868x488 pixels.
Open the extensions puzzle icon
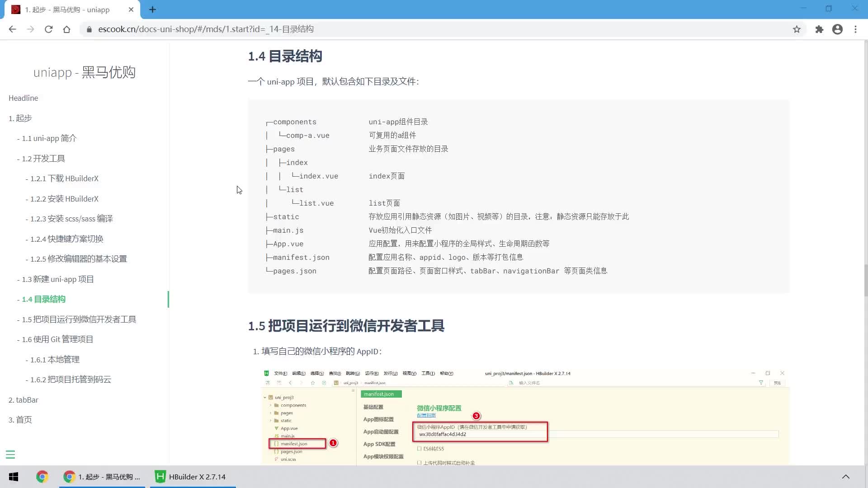pyautogui.click(x=819, y=29)
